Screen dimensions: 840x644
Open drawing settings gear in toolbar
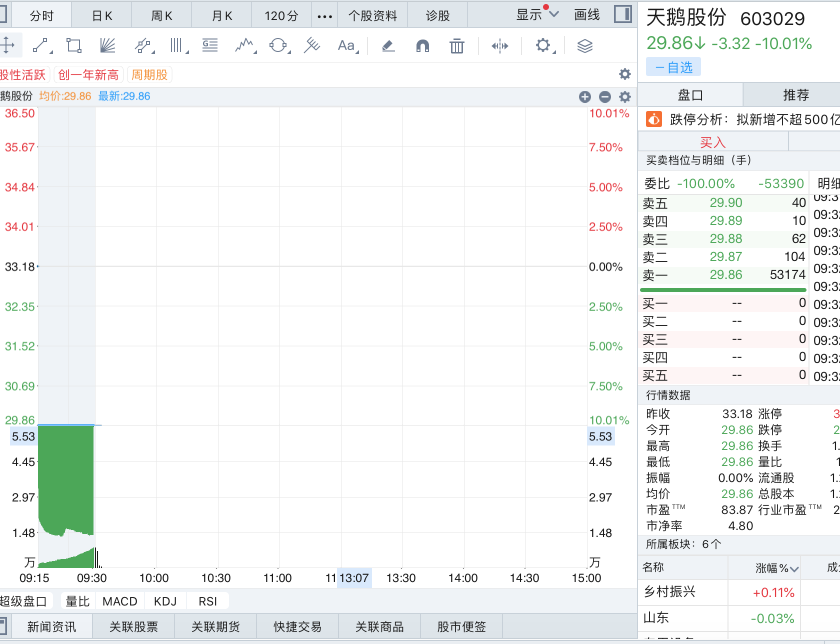544,45
